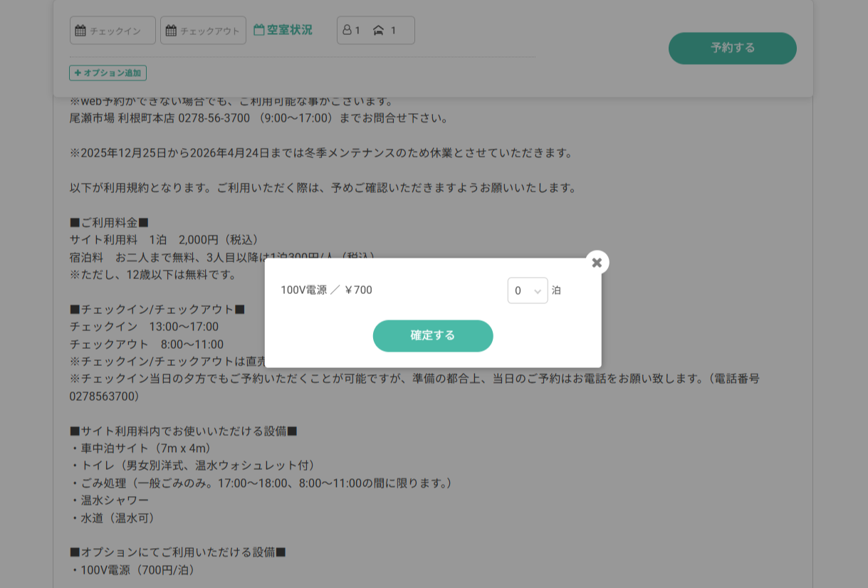Viewport: 868px width, 588px height.
Task: Click the phone number 0278-56-3700 in the text
Action: 214,118
